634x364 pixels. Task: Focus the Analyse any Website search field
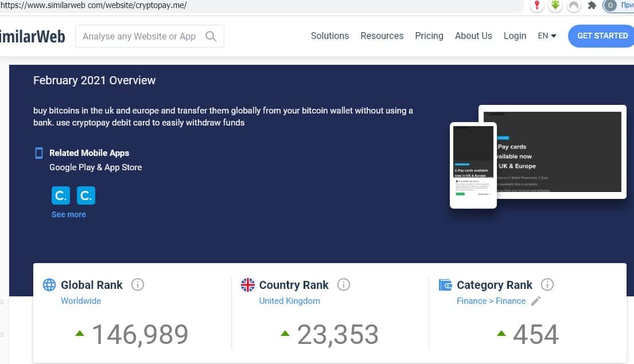click(x=139, y=36)
